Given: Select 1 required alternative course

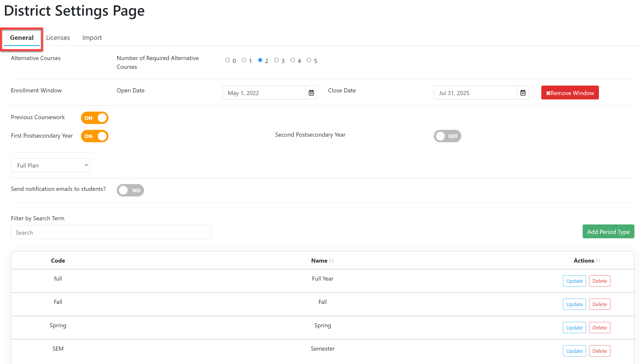Looking at the screenshot, I should tap(244, 60).
